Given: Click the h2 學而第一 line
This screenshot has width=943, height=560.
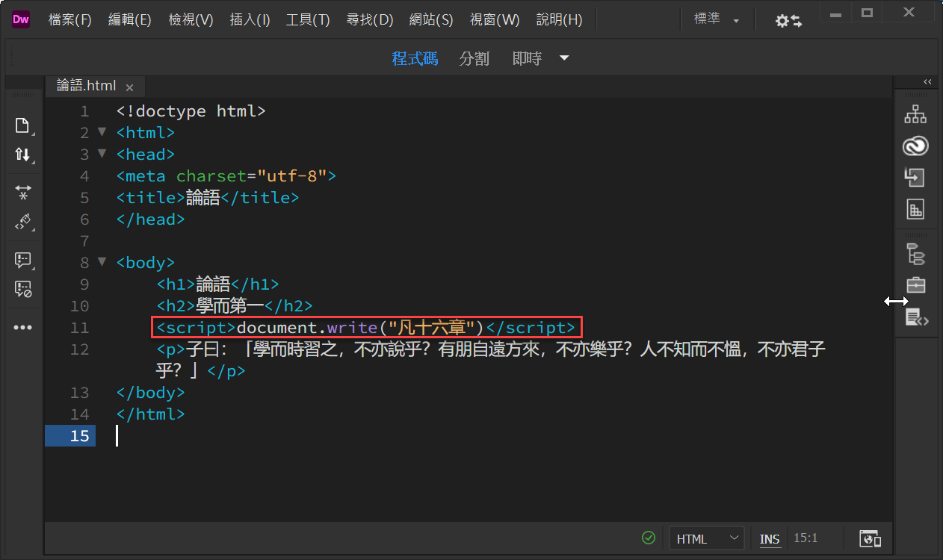Looking at the screenshot, I should [234, 306].
